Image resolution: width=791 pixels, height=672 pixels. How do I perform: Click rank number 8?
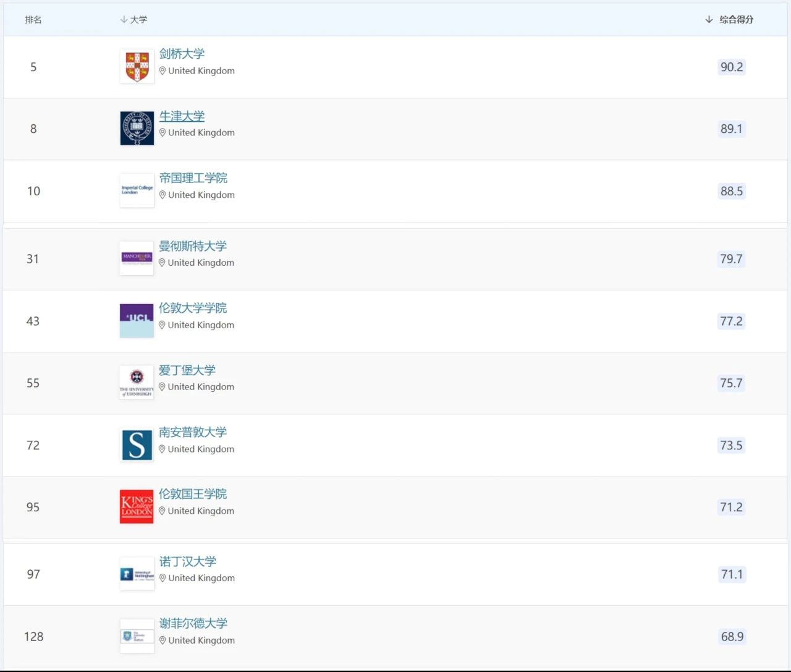pos(33,129)
